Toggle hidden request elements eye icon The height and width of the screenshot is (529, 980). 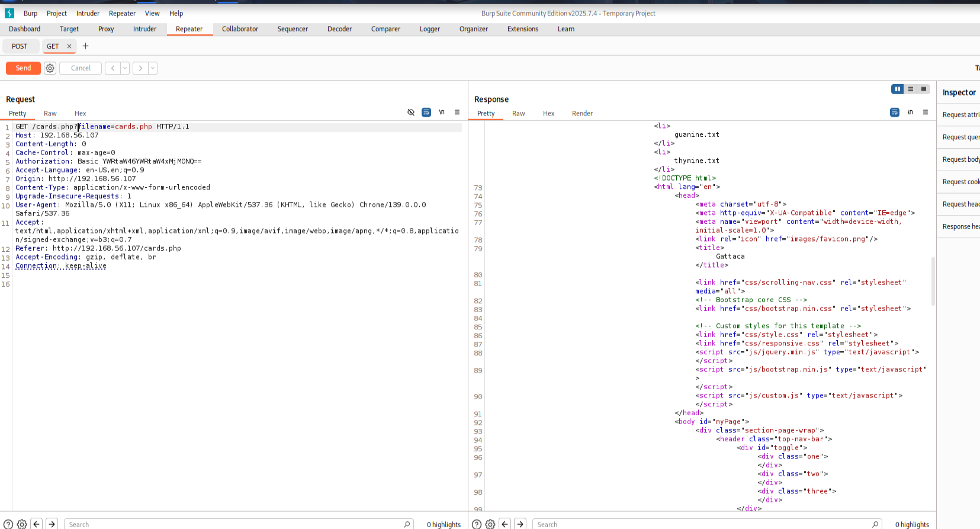click(411, 113)
